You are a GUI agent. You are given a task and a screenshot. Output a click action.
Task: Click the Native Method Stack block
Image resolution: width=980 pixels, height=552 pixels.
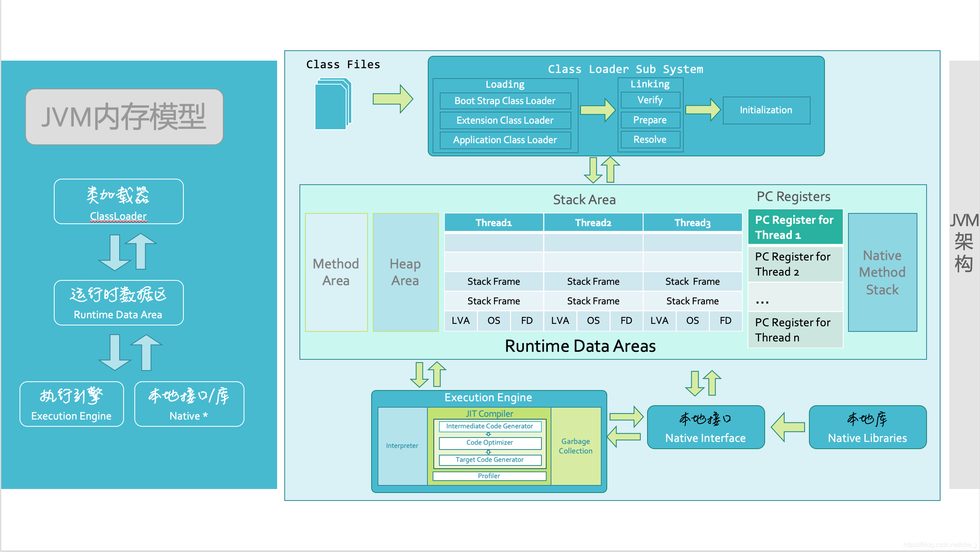[x=882, y=272]
